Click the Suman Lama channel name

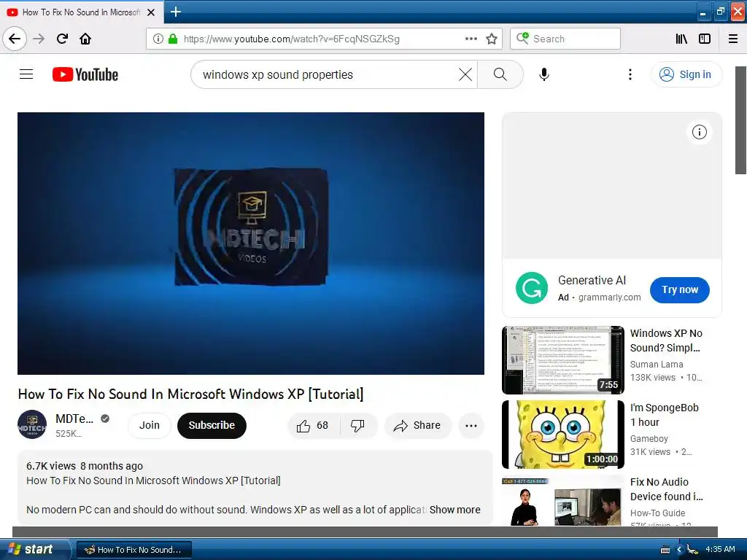657,365
